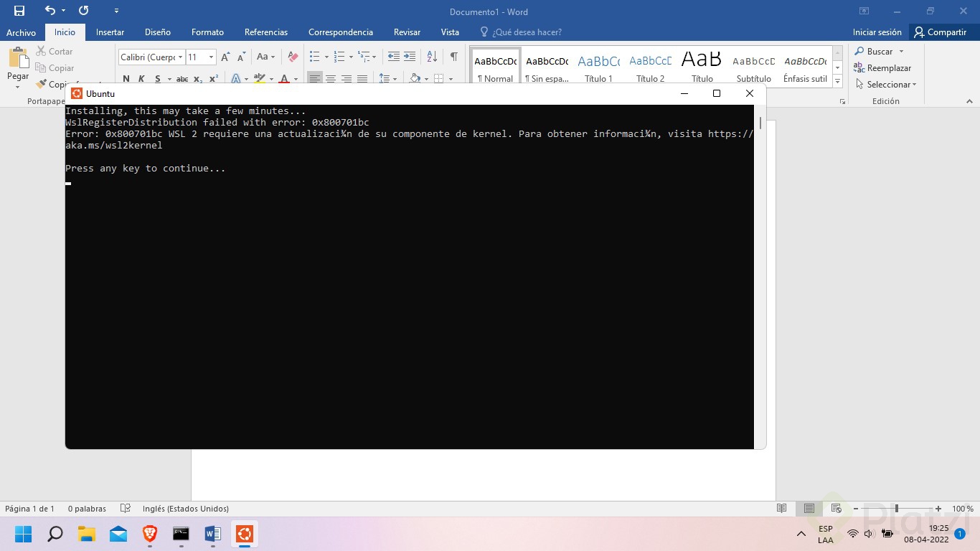The height and width of the screenshot is (551, 980).
Task: Clear all formatting with the eraser icon
Action: [293, 57]
